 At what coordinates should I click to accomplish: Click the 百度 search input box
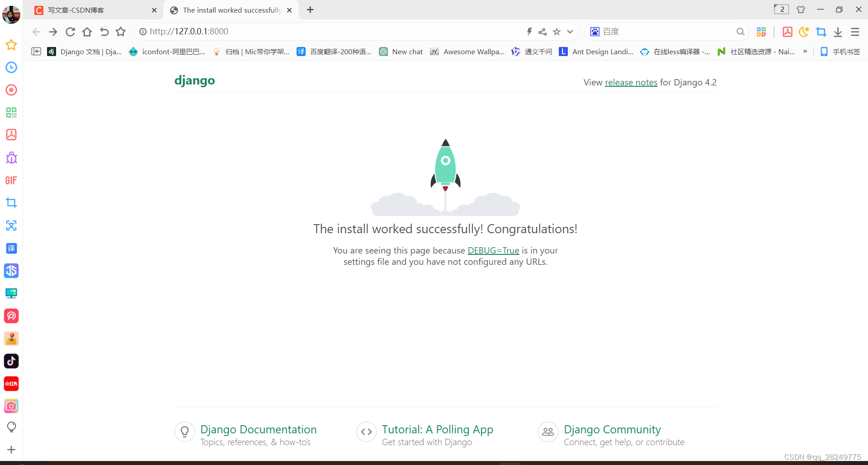click(x=667, y=32)
